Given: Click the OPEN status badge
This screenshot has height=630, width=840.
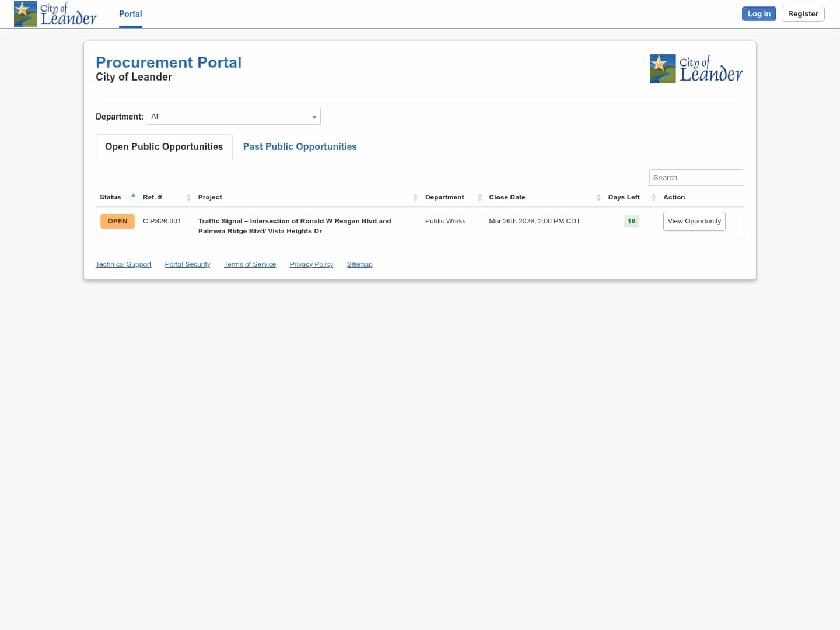Looking at the screenshot, I should (117, 221).
